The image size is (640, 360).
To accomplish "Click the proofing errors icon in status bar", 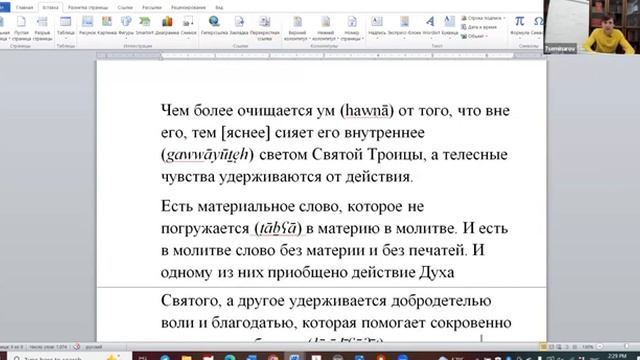I will click(x=76, y=347).
